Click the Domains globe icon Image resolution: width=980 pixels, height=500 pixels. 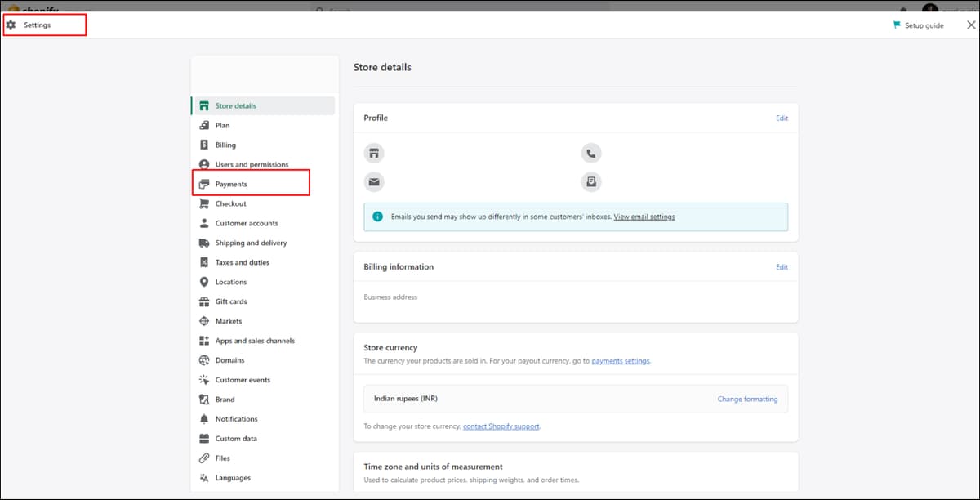[204, 361]
